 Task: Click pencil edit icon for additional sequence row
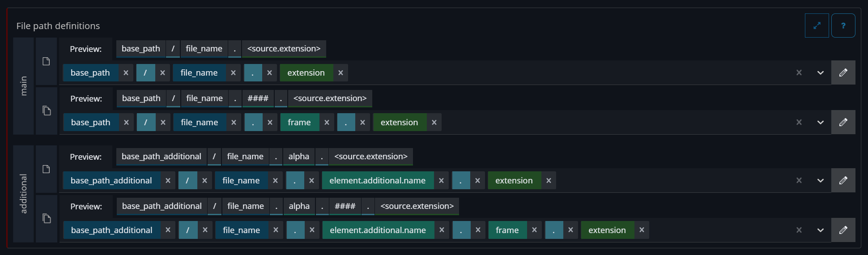click(843, 230)
